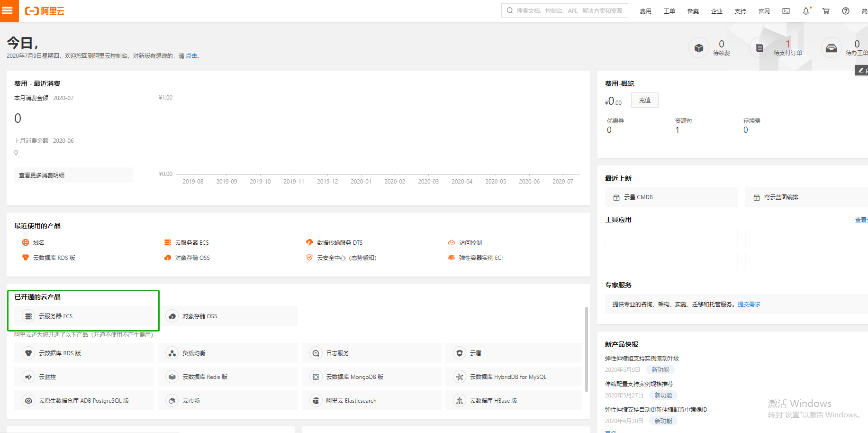Open the shopping cart icon
The image size is (868, 433).
click(x=826, y=11)
